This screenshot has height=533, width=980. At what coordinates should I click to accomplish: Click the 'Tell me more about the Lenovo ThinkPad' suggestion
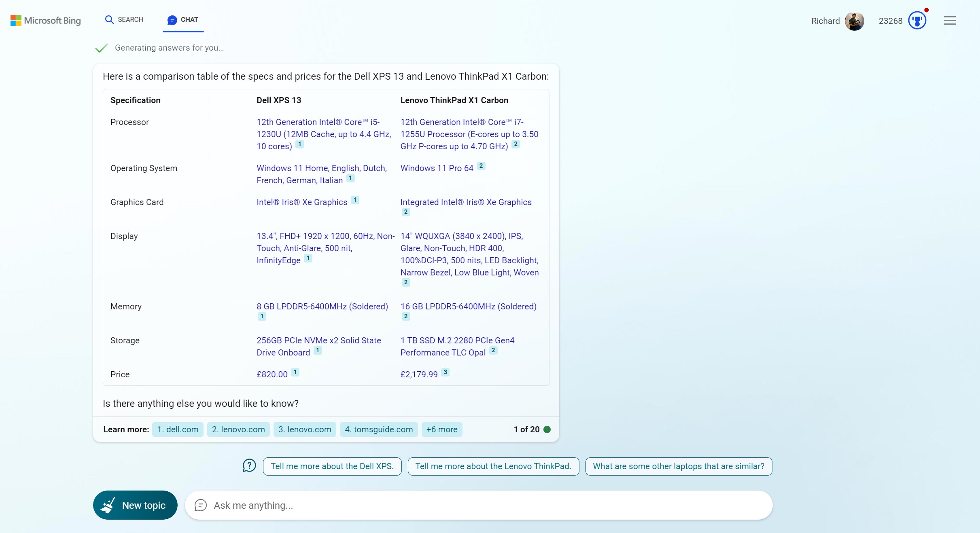493,466
